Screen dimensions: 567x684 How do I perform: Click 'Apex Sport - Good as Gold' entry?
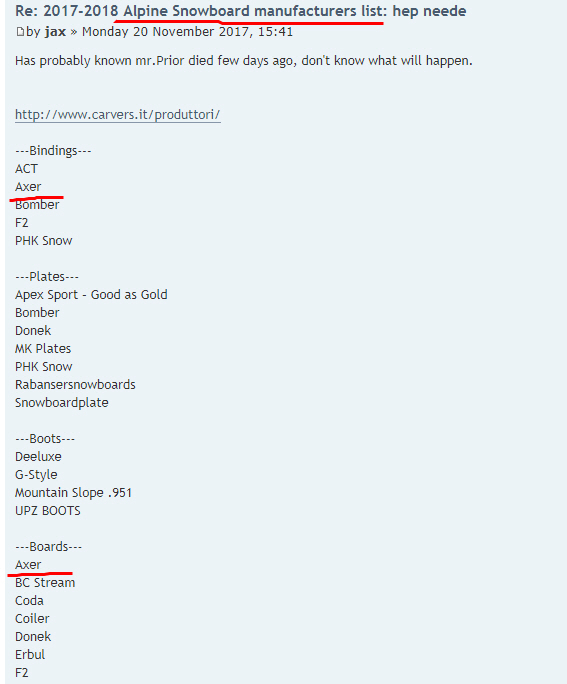pos(91,294)
